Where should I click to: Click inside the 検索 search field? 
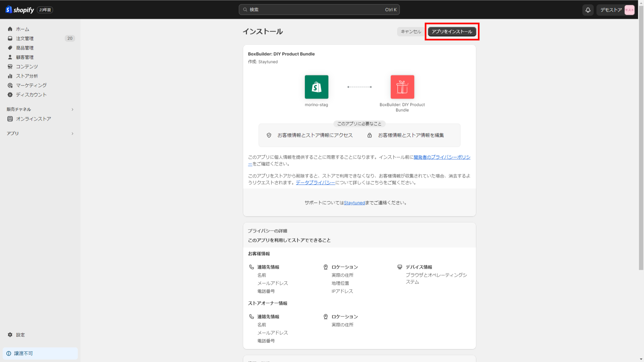click(x=319, y=9)
